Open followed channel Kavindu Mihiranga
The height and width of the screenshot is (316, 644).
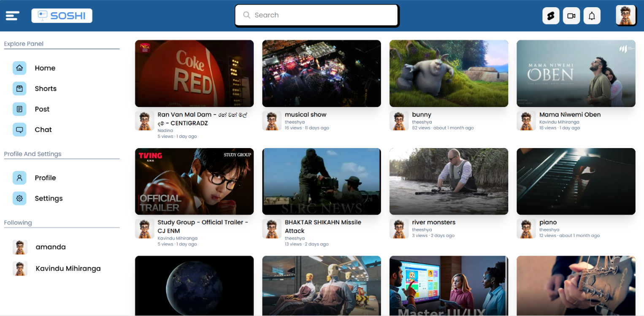[x=68, y=268]
